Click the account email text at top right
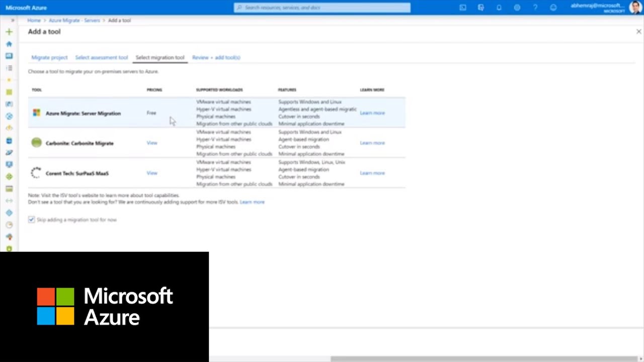 click(x=598, y=6)
